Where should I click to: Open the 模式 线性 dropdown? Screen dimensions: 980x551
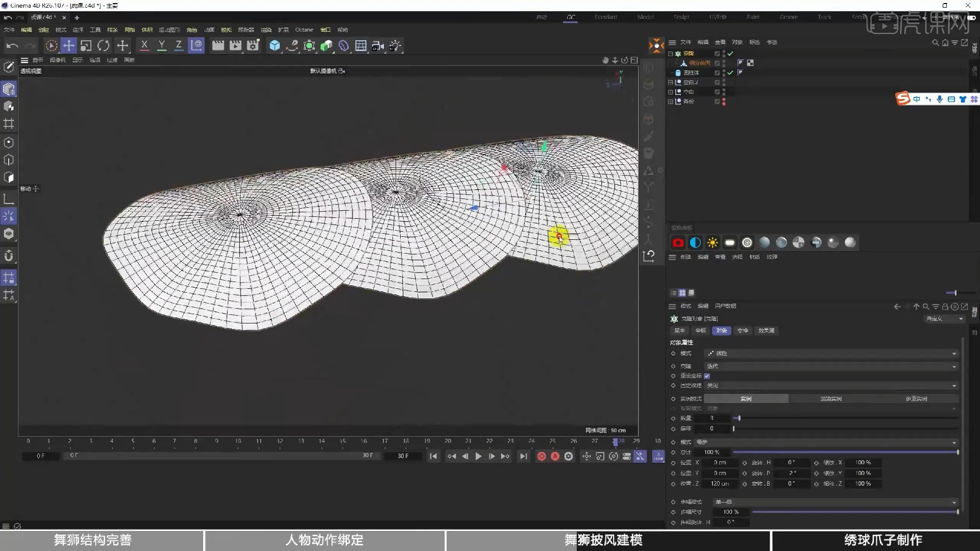click(x=831, y=354)
